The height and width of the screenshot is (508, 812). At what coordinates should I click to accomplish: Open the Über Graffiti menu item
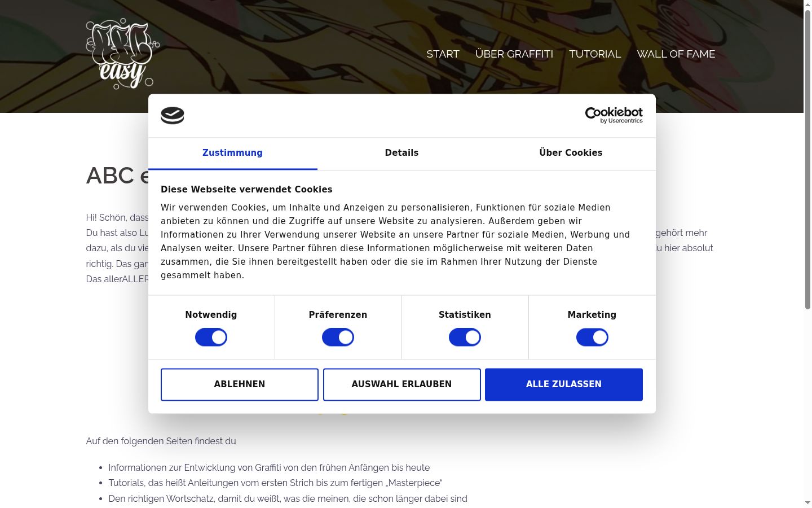514,54
